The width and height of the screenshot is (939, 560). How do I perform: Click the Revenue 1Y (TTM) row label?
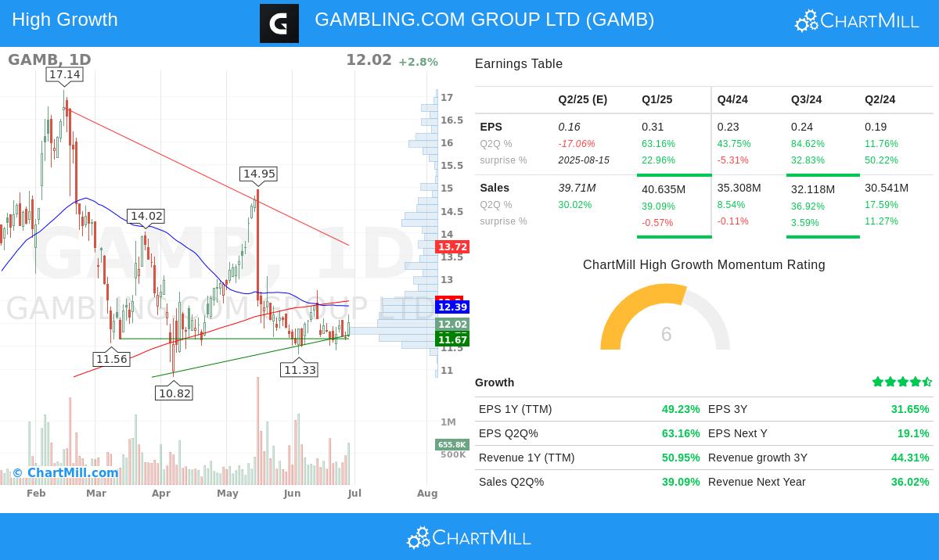(527, 458)
